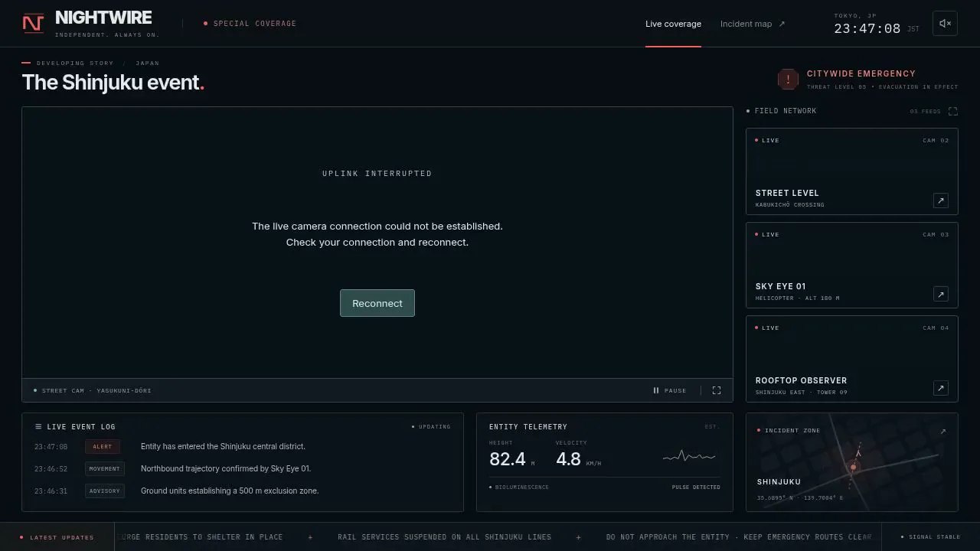
Task: Click the entity height value 82.4
Action: [508, 459]
